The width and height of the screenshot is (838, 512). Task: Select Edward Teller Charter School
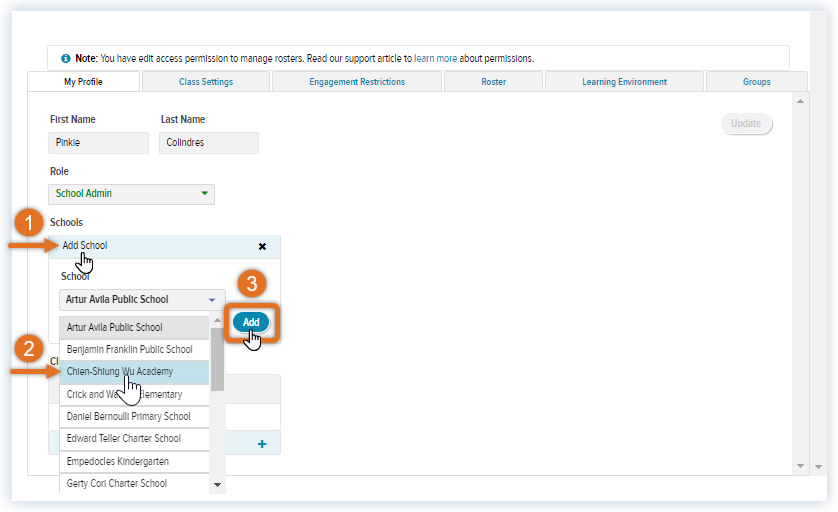[x=134, y=438]
